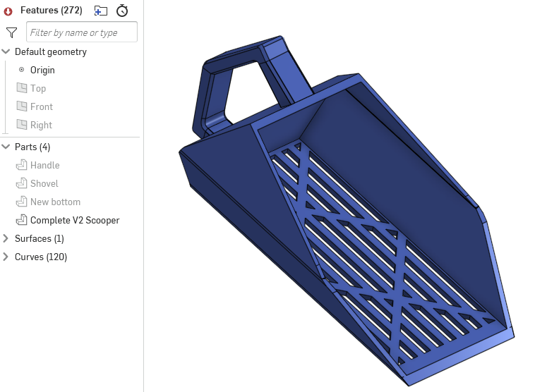Select Complete V2 Scooper in parts list
Viewport: 535px width, 392px height.
[75, 220]
